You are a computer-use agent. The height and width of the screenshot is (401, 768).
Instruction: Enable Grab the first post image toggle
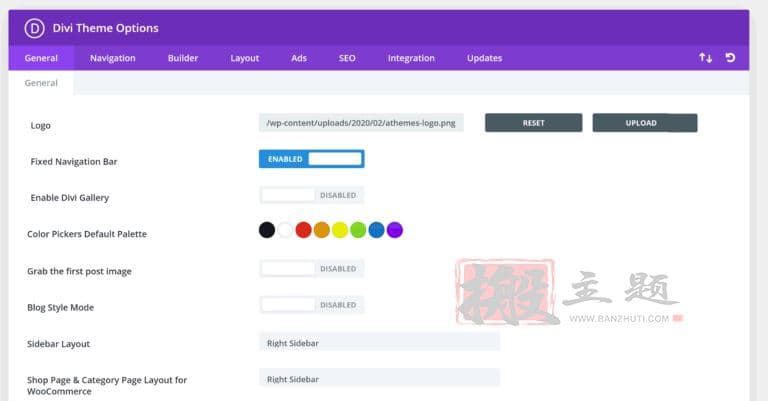(x=312, y=268)
